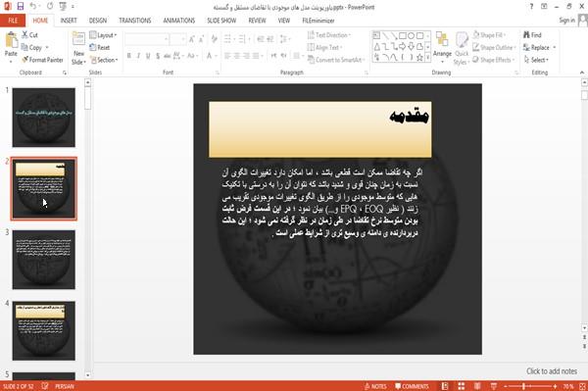Open the DESIGN ribbon tab
588x391 pixels.
click(x=98, y=21)
